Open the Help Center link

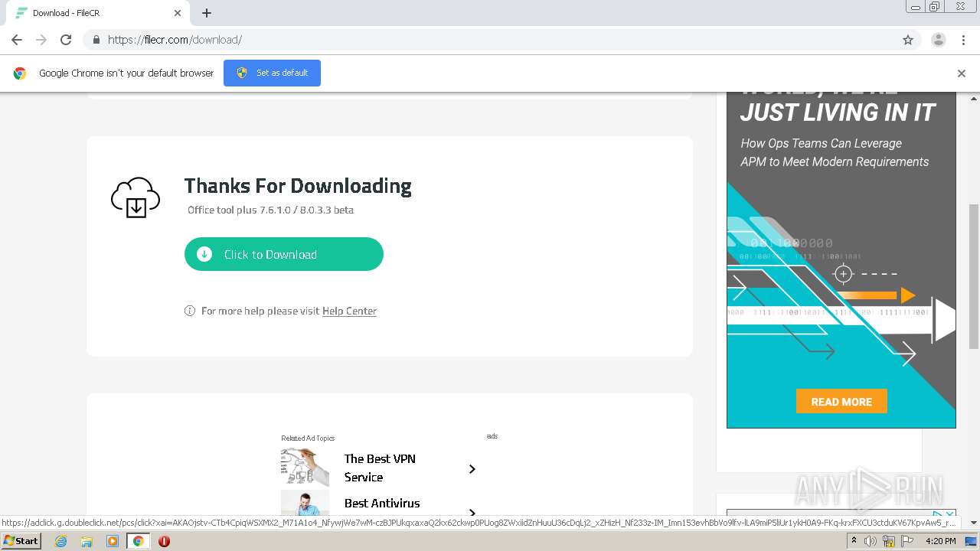[349, 311]
